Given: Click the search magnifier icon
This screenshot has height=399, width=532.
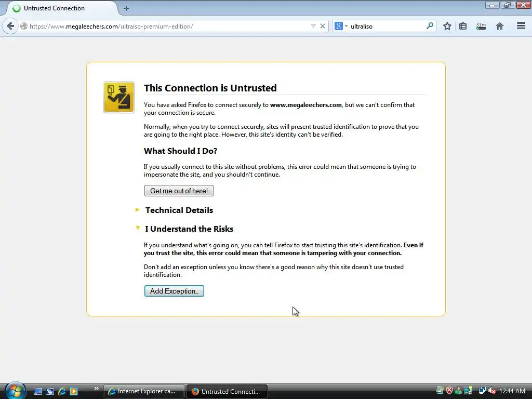Looking at the screenshot, I should pyautogui.click(x=430, y=26).
